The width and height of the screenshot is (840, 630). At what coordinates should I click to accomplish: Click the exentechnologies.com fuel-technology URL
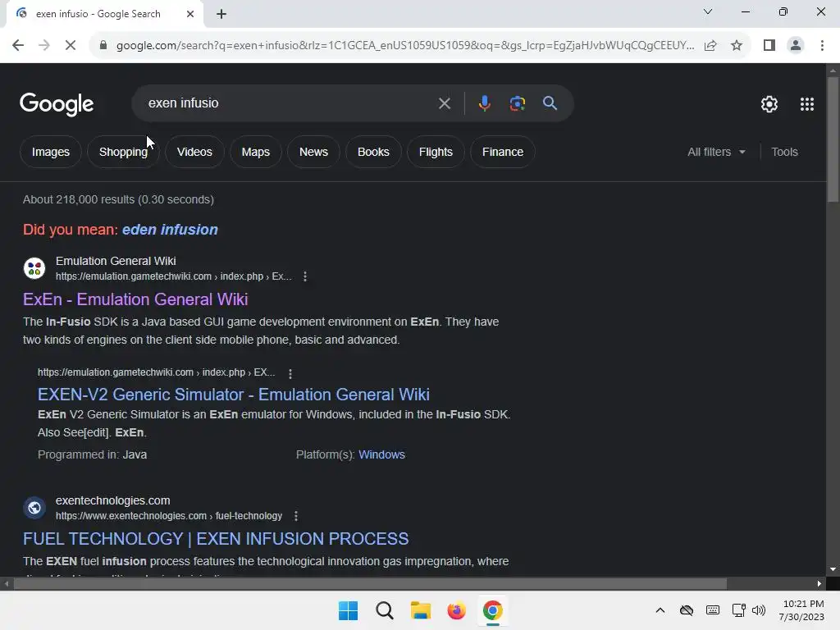[169, 516]
